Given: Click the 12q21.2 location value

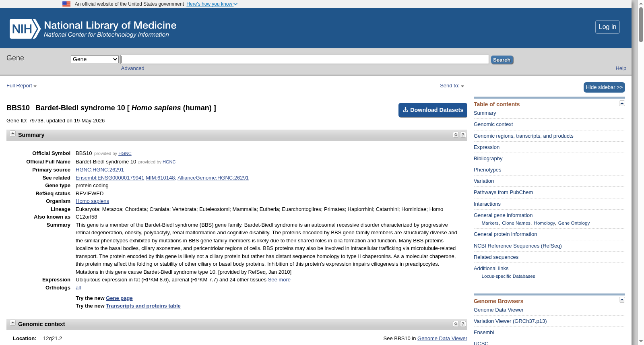Looking at the screenshot, I should point(53,339).
